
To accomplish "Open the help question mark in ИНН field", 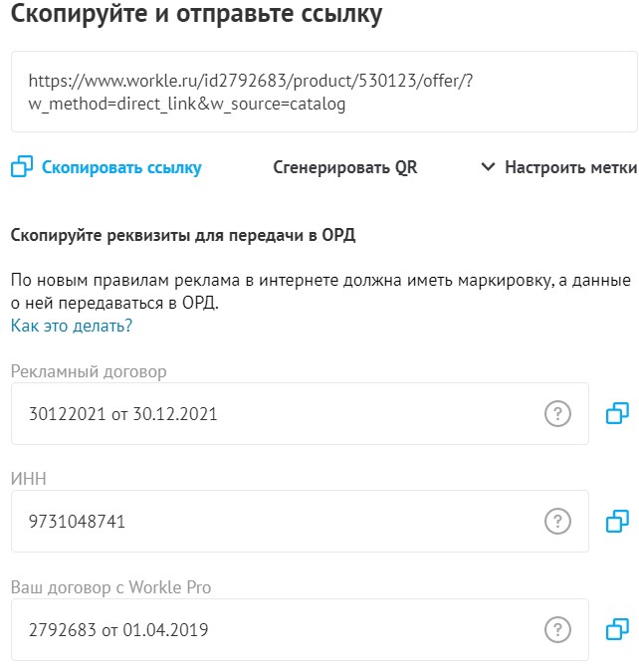I will pos(557,521).
